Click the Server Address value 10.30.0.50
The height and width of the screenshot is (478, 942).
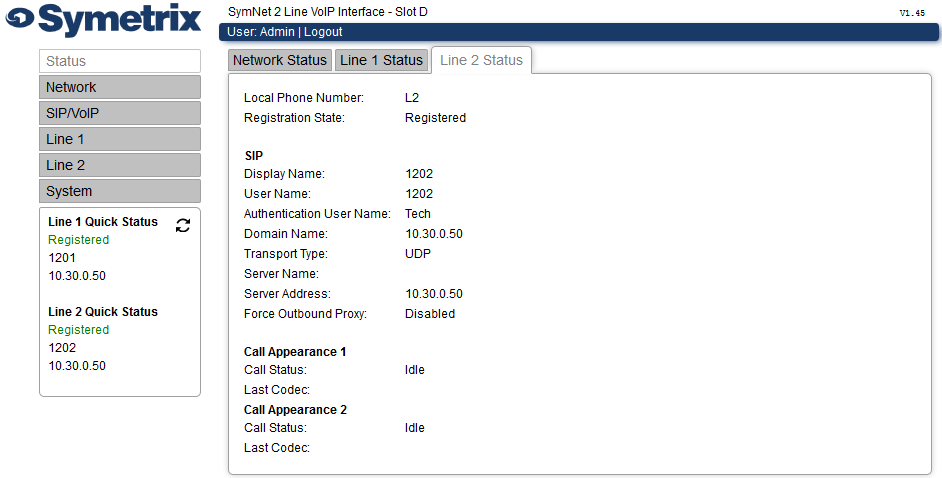[434, 294]
